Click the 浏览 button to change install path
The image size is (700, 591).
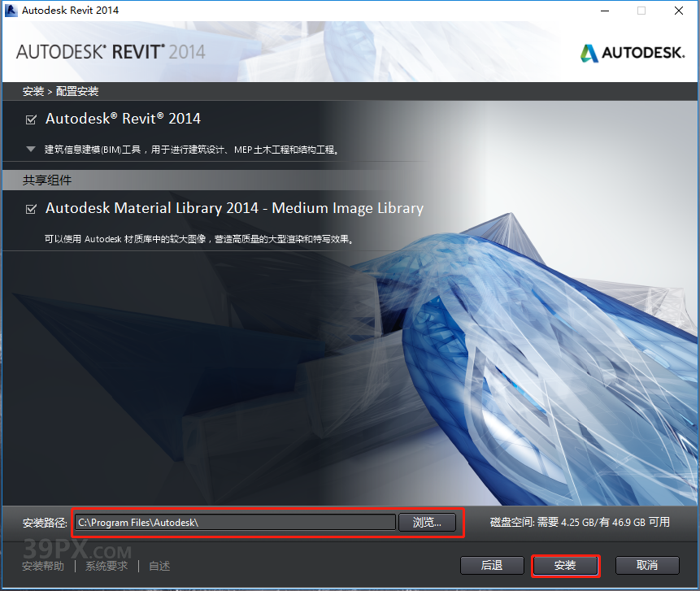tap(428, 523)
